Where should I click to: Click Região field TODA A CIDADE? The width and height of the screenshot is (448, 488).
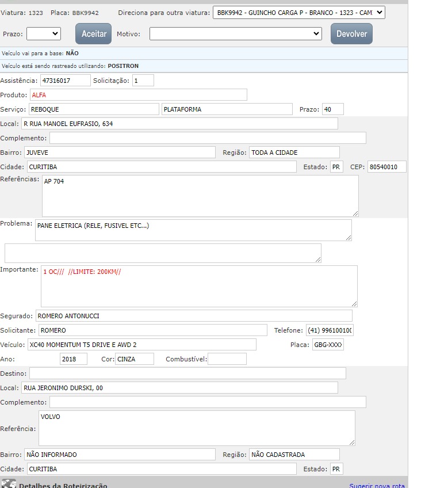(294, 152)
